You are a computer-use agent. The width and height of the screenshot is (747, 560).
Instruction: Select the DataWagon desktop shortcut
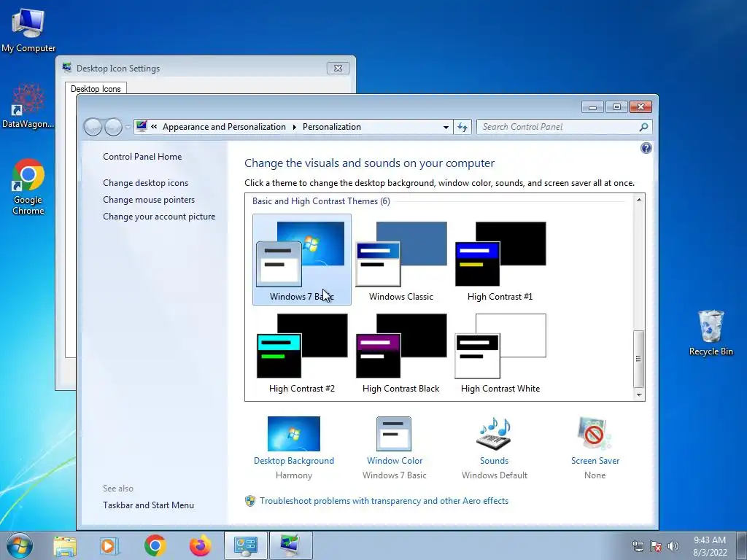click(28, 106)
